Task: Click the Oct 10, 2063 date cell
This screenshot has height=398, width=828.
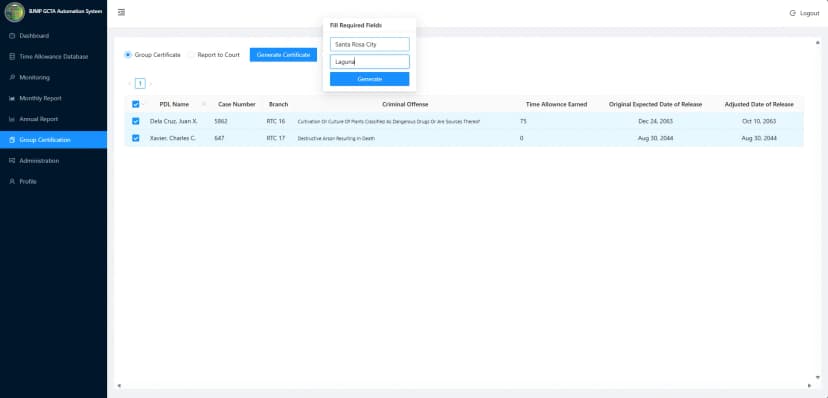Action: [x=759, y=121]
